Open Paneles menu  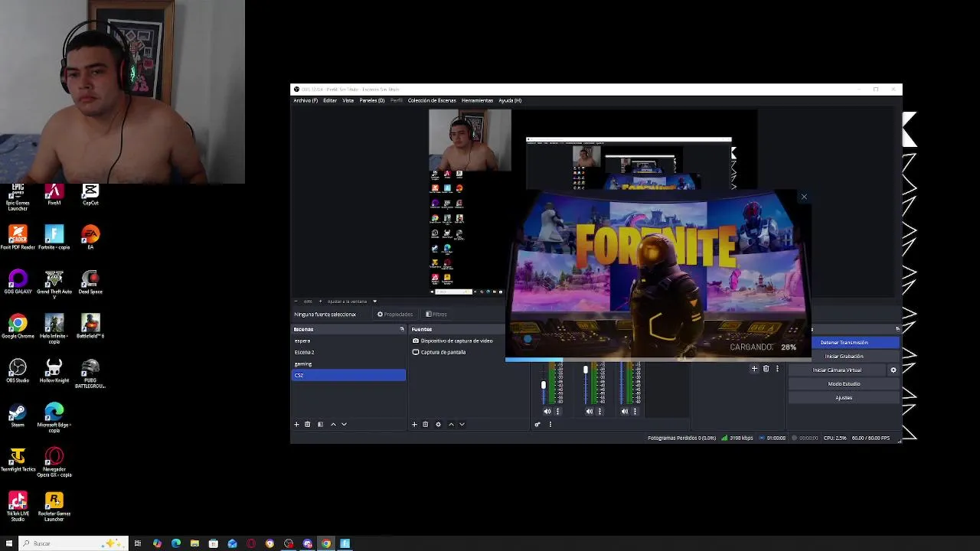pos(372,100)
